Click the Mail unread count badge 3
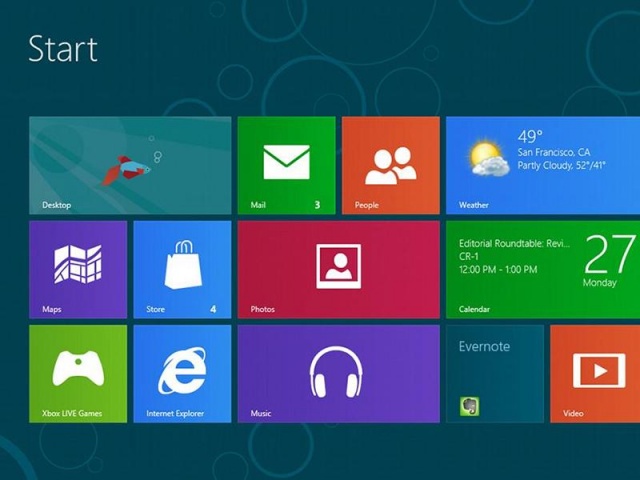 (x=317, y=205)
